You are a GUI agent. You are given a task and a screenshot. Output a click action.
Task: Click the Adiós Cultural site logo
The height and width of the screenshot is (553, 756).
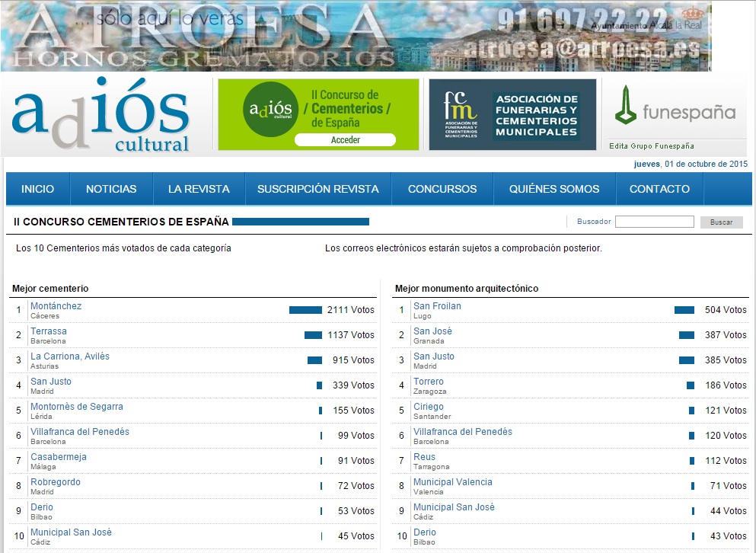point(100,115)
